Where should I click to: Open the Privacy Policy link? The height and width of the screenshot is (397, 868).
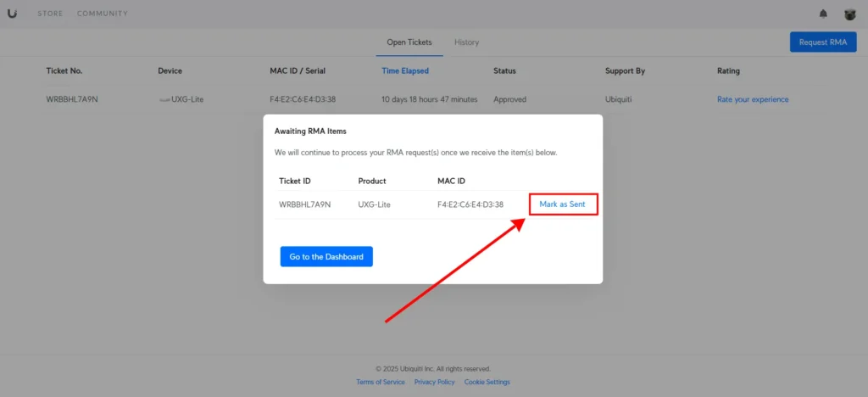coord(435,382)
